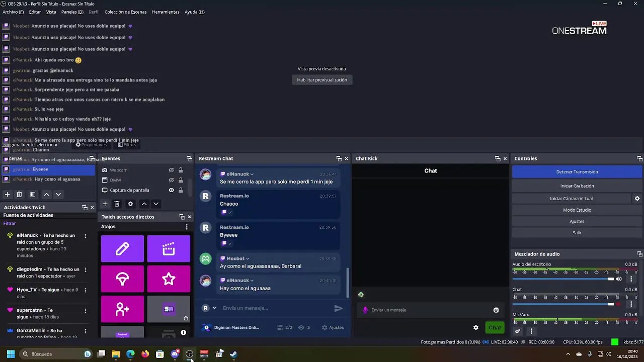Expand Moobot user dropdown in Restream Chat

[x=248, y=258]
